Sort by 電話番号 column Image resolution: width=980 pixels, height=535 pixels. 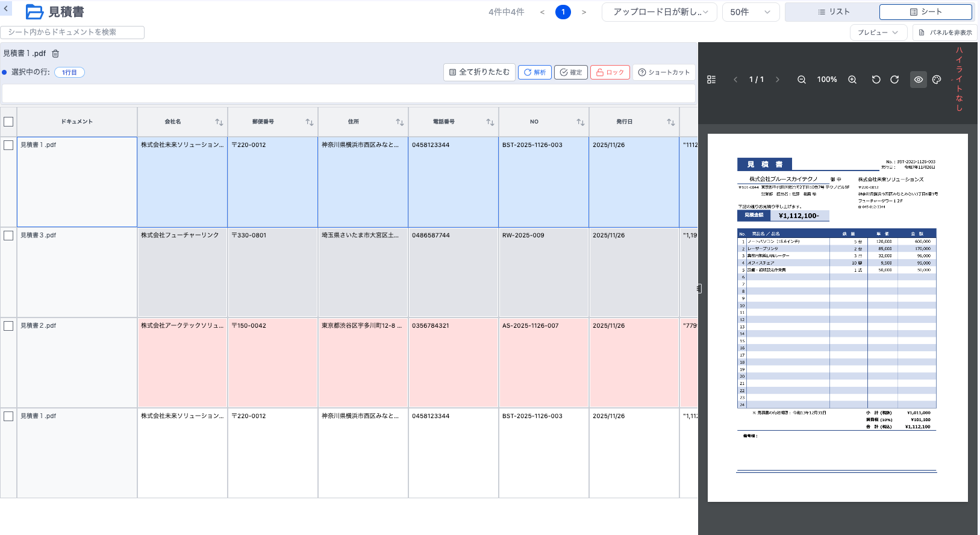coord(490,122)
